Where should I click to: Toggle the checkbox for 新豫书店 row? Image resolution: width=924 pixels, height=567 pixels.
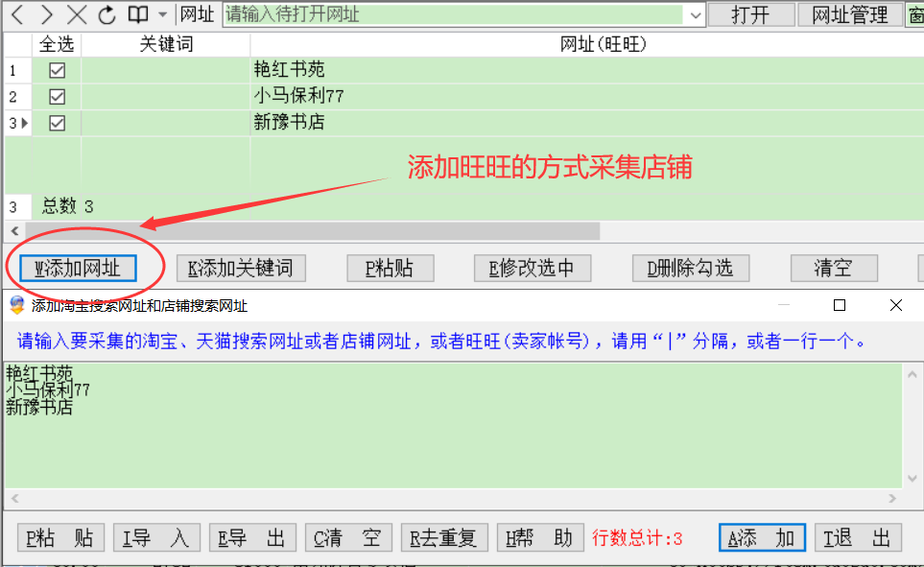[58, 123]
